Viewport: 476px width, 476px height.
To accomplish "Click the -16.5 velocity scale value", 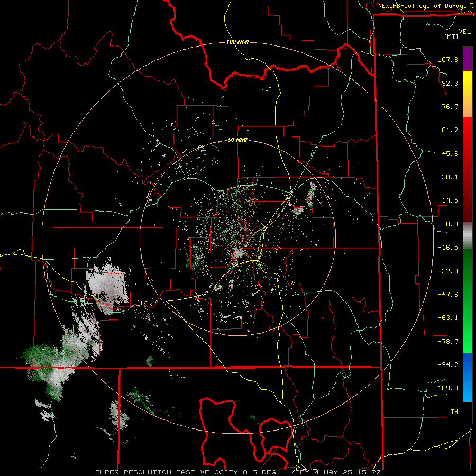I will (x=448, y=248).
